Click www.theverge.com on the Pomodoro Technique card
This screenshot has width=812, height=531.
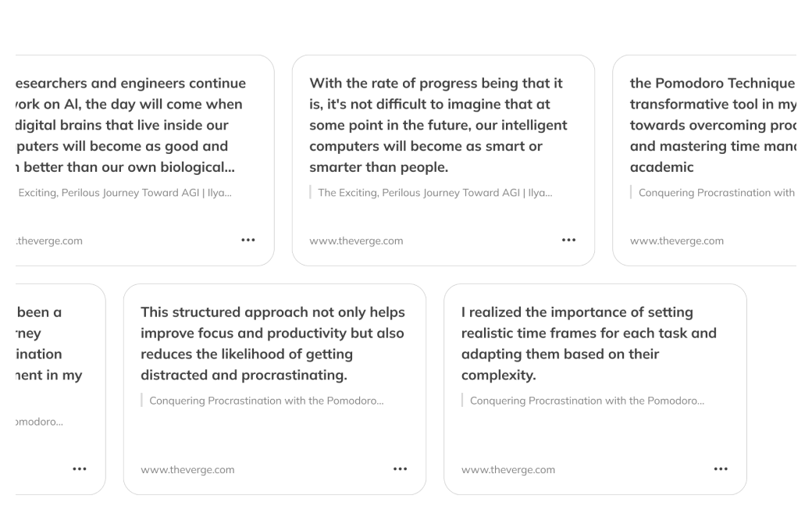(677, 241)
